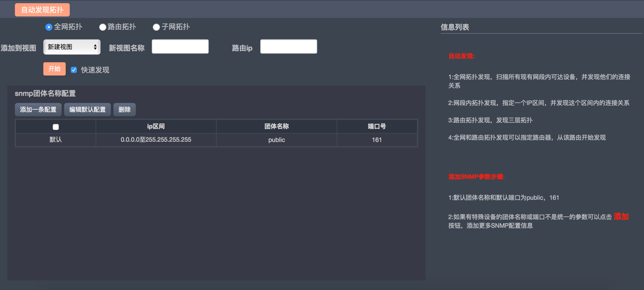Screen dimensions: 644x290
Task: Click the red 添加 text in SNMP steps
Action: pos(621,216)
